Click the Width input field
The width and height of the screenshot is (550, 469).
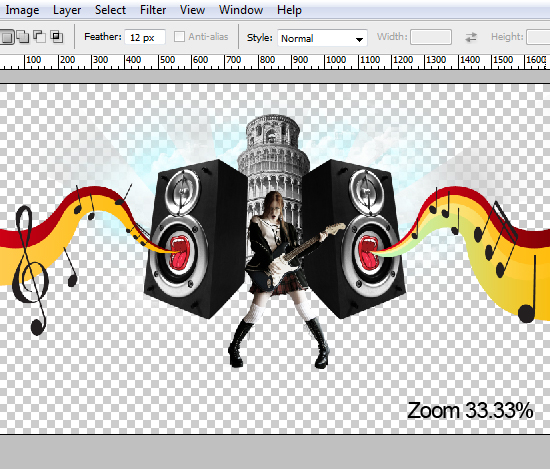(x=431, y=37)
